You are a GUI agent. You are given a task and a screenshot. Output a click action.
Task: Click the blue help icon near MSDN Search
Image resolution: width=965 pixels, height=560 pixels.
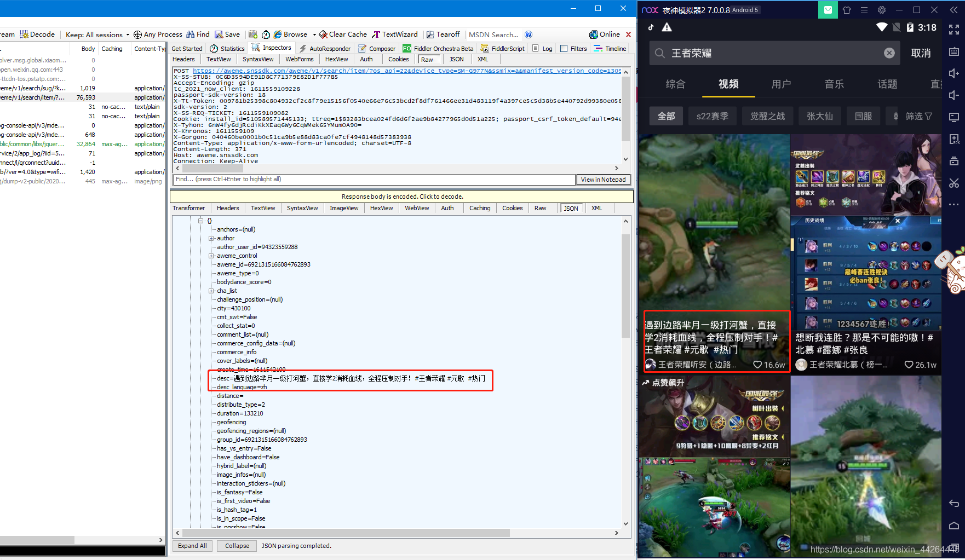pyautogui.click(x=529, y=34)
